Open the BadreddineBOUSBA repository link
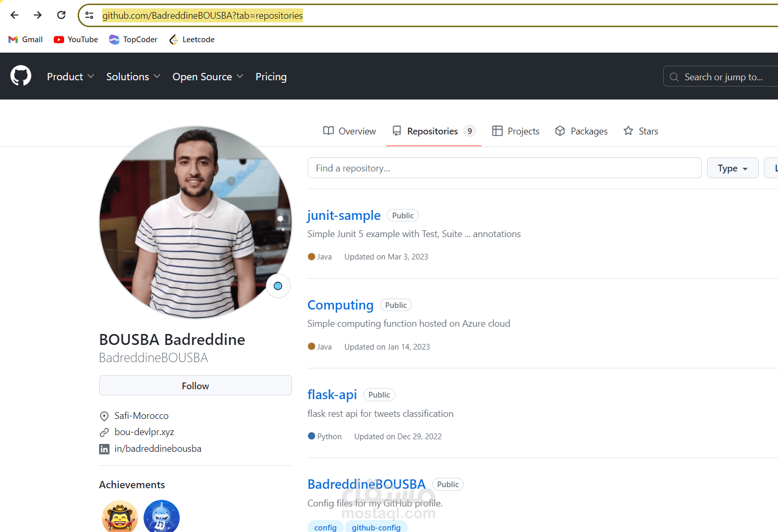 [367, 484]
